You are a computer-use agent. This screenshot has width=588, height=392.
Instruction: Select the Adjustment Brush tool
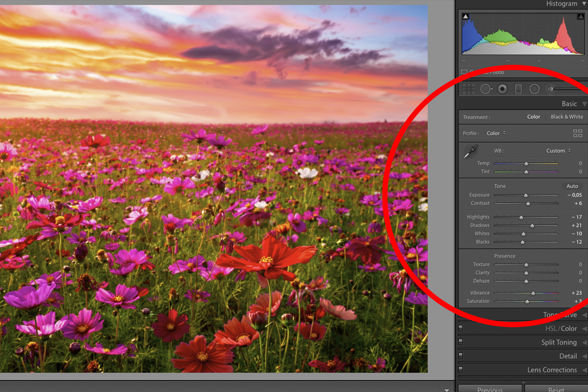point(550,89)
